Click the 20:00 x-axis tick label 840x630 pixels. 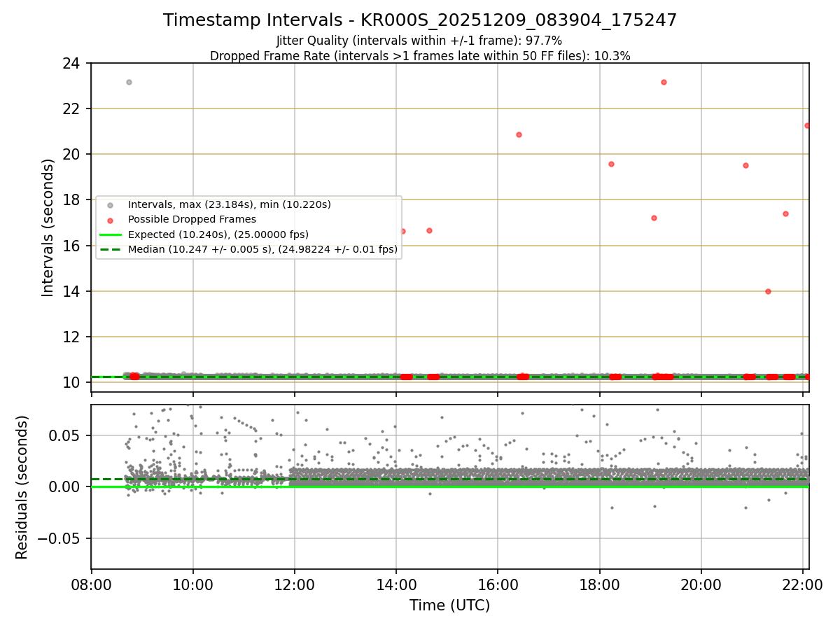coord(701,585)
